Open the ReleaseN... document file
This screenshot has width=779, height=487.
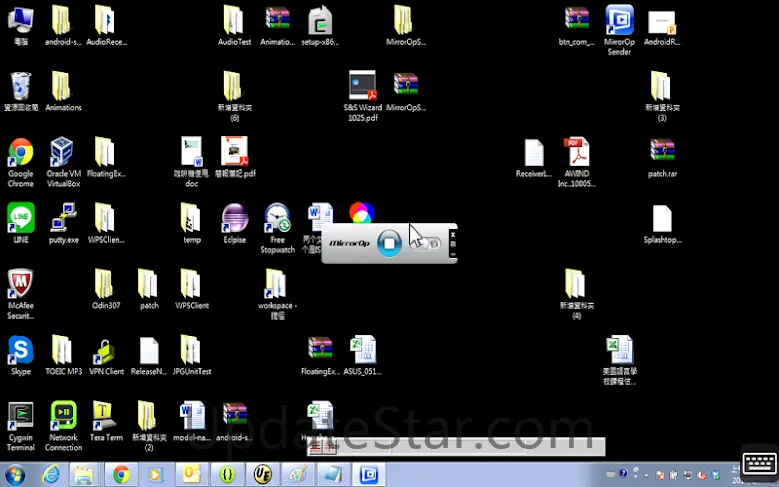coord(149,355)
